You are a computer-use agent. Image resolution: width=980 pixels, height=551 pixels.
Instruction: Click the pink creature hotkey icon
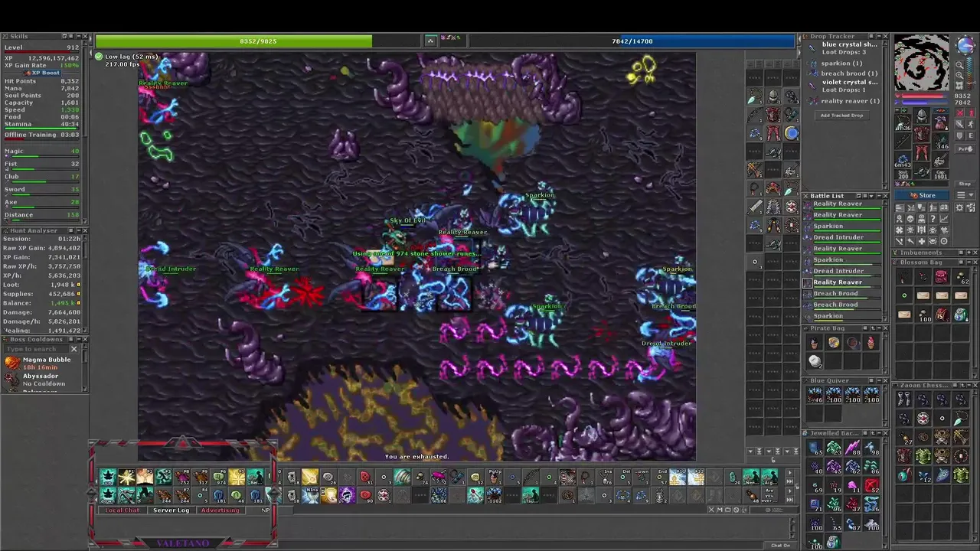tap(439, 477)
